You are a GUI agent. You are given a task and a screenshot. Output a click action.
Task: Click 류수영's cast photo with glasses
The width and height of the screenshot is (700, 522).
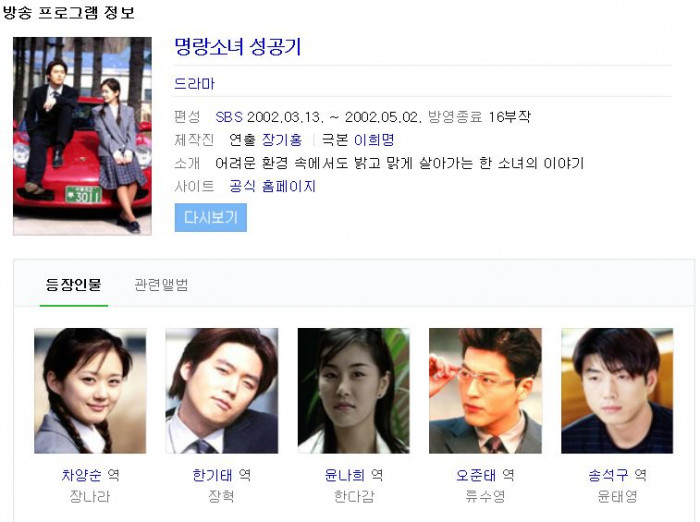[485, 391]
